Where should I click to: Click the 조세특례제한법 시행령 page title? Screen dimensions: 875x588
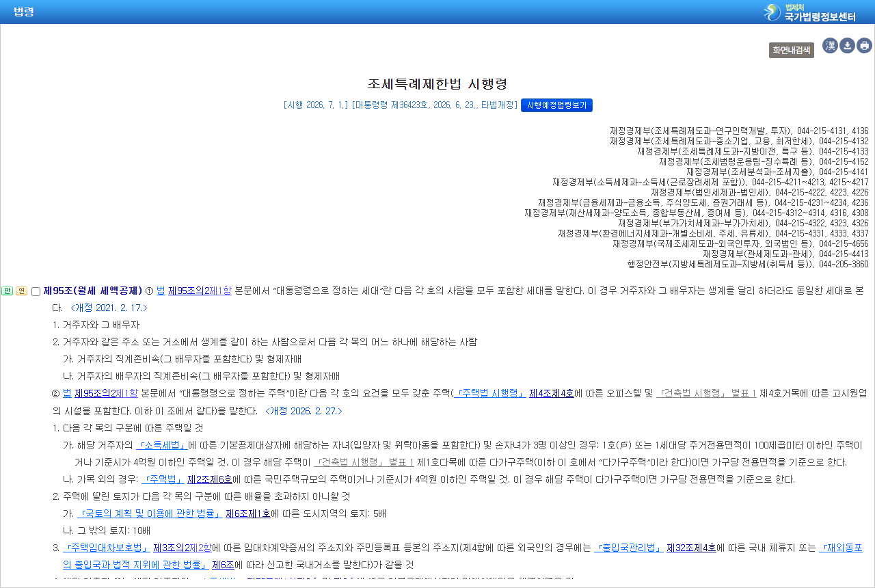[437, 83]
